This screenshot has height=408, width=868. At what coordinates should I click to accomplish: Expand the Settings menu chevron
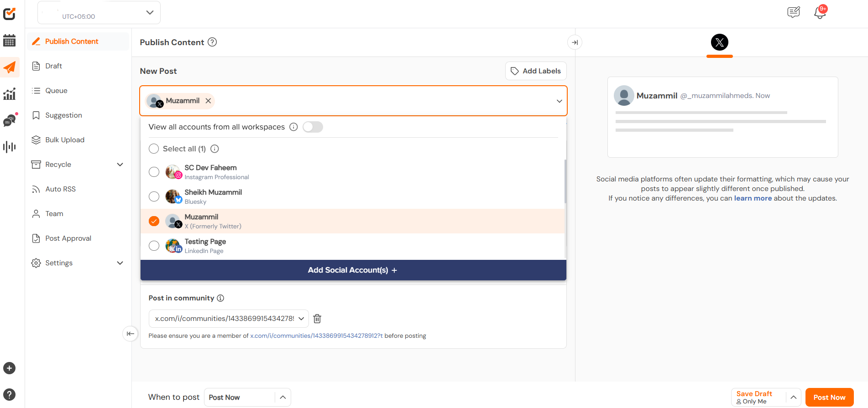[120, 263]
